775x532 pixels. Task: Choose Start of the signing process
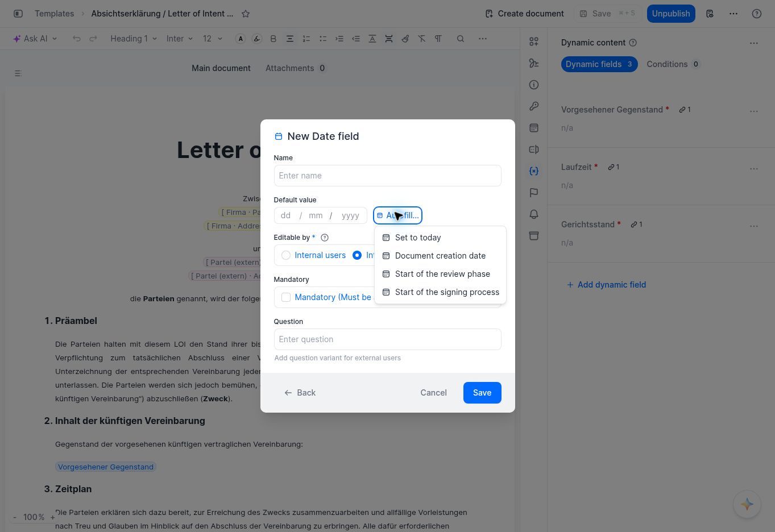440,292
